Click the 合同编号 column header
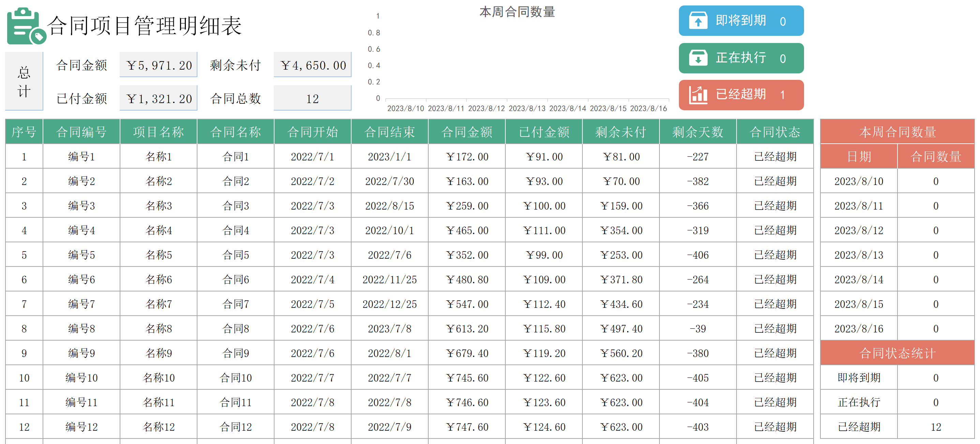The width and height of the screenshot is (980, 444). [81, 132]
